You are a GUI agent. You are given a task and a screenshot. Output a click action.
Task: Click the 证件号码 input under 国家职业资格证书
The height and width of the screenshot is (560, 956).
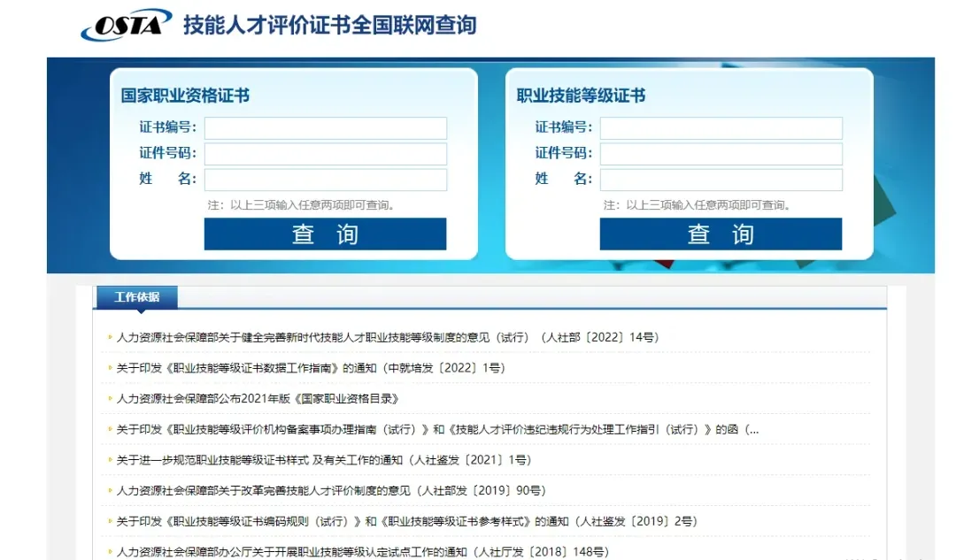(x=325, y=153)
